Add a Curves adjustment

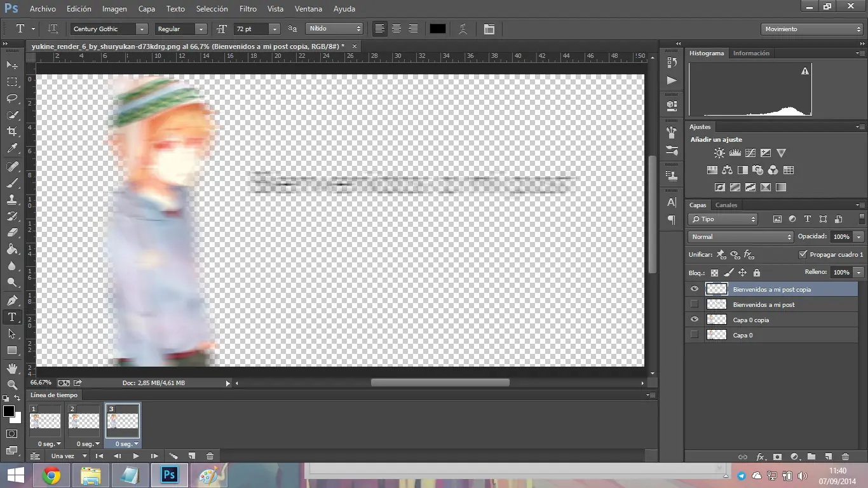[750, 153]
